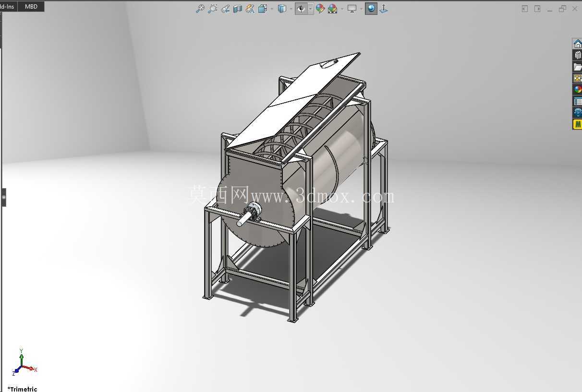Viewport: 582px width, 392px height.
Task: Click the yellow M task pane icon
Action: pyautogui.click(x=578, y=124)
